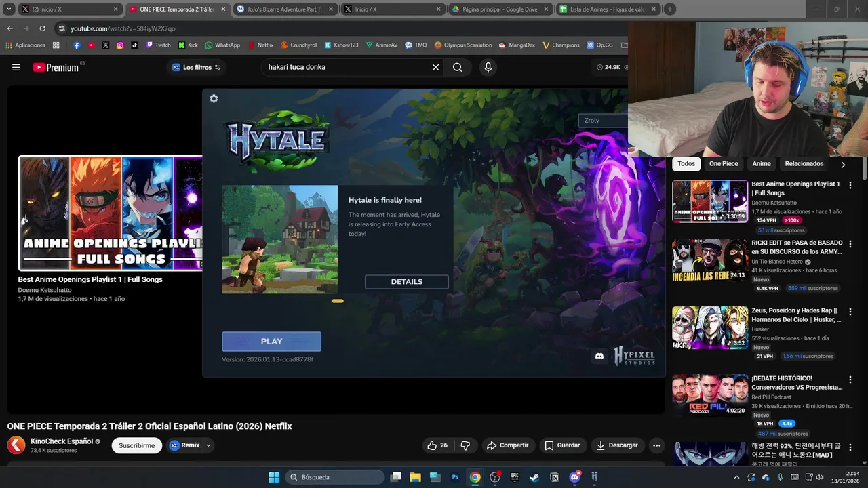Screen dimensions: 868x488
Task: Clear the YouTube search text
Action: pyautogui.click(x=436, y=67)
